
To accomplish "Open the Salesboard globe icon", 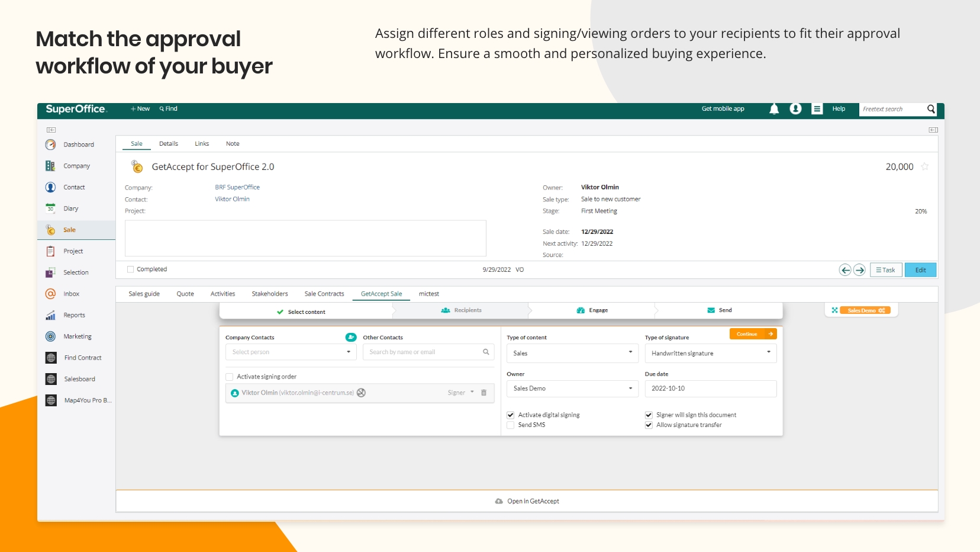I will [x=51, y=379].
